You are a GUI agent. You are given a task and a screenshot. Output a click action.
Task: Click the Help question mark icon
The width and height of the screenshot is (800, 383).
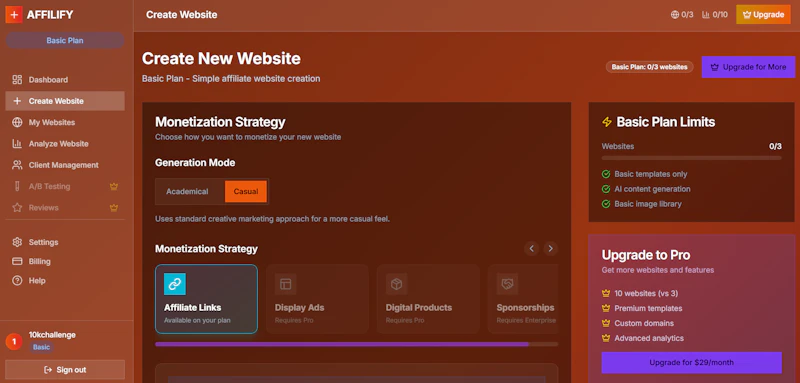[x=17, y=281]
